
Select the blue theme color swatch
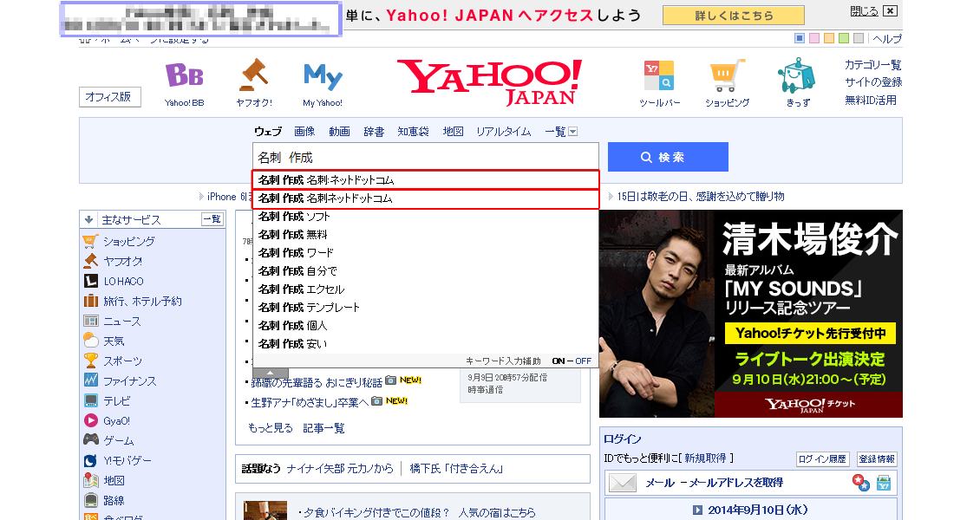[800, 39]
